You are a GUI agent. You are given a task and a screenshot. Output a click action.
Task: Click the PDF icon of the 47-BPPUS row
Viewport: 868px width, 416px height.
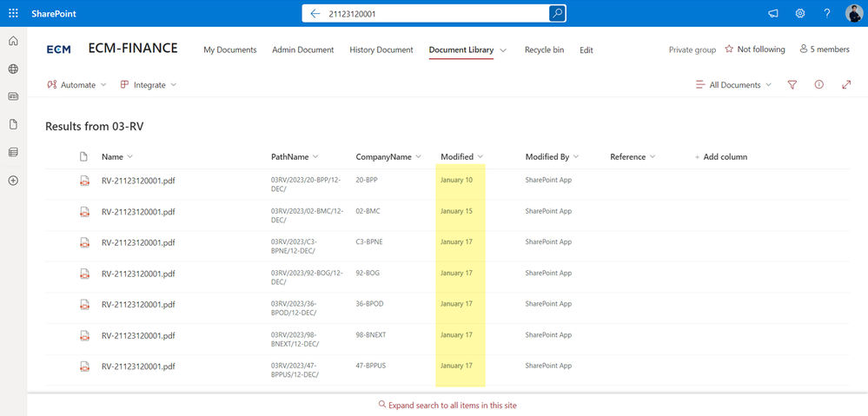tap(84, 366)
